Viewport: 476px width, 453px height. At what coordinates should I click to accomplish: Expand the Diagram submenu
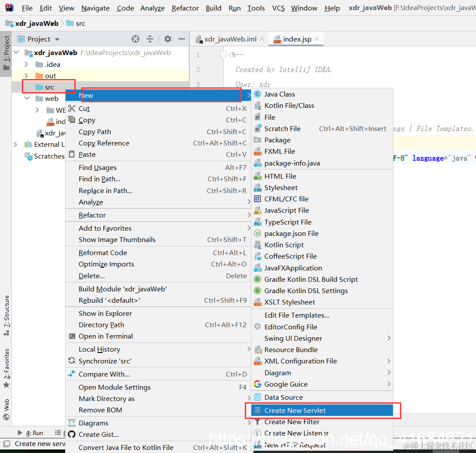click(x=389, y=373)
